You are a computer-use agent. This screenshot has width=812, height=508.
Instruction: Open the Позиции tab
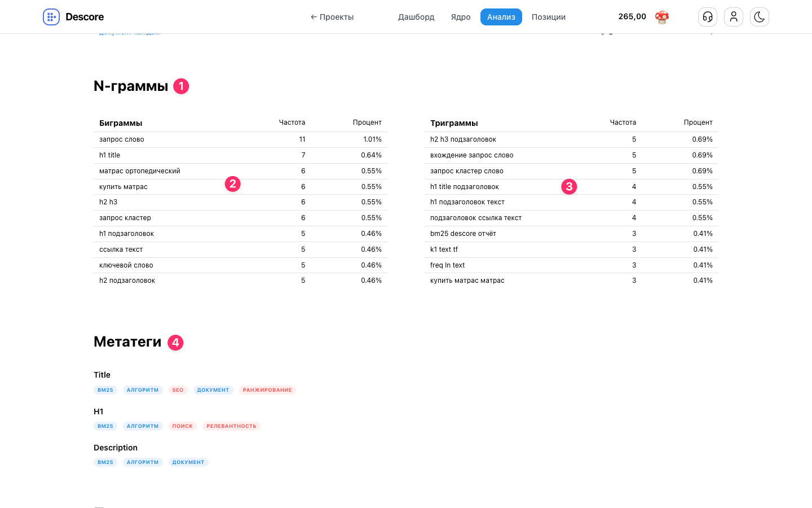pos(549,17)
